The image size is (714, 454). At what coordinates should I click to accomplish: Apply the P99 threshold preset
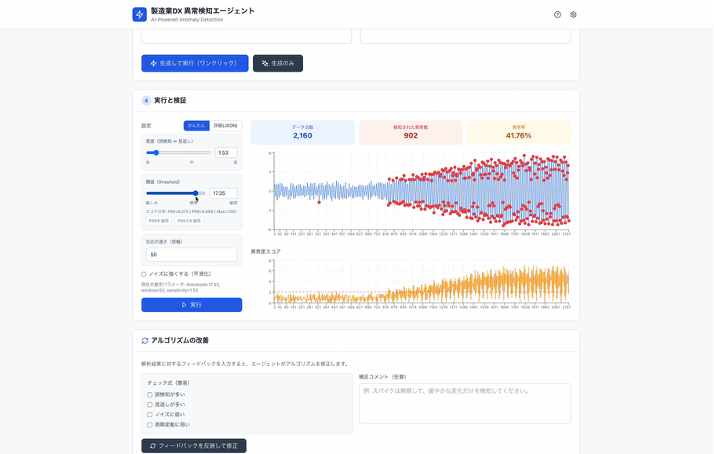(160, 220)
